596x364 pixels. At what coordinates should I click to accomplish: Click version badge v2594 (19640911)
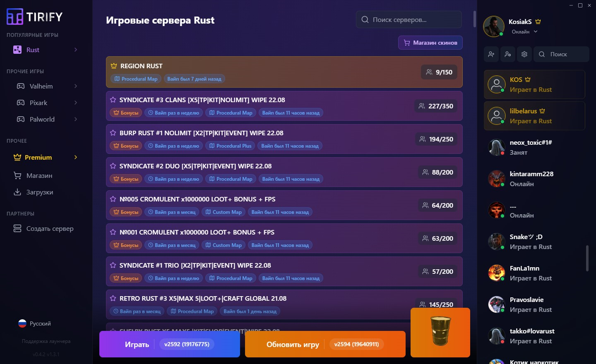pos(357,344)
